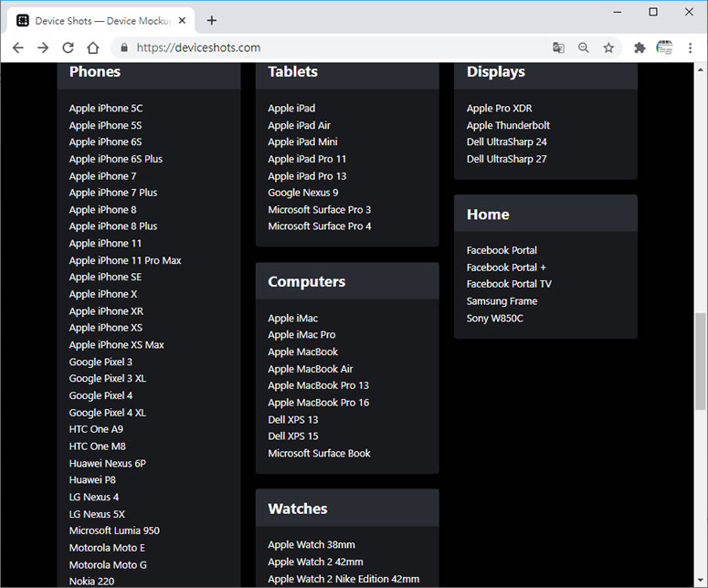Click the address bar URL deviceshots.com
Image resolution: width=708 pixels, height=588 pixels.
point(198,47)
